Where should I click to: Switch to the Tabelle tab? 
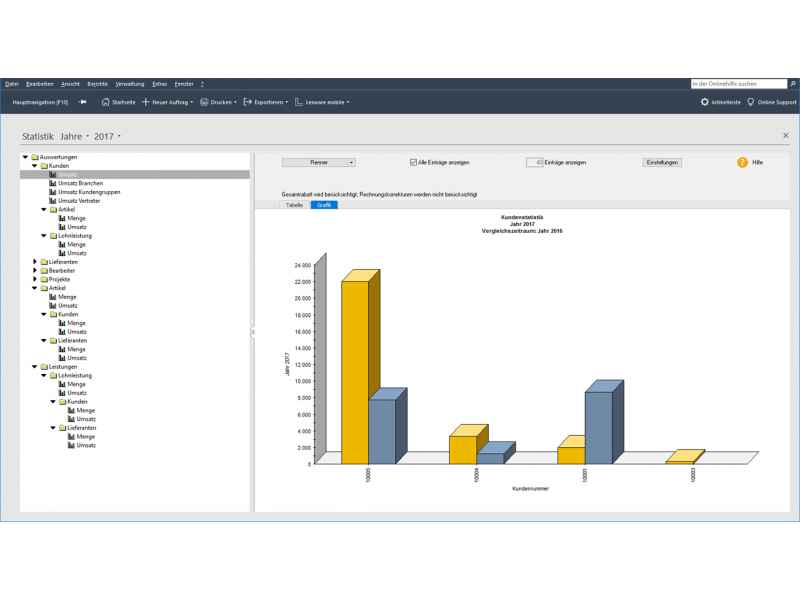tap(294, 204)
